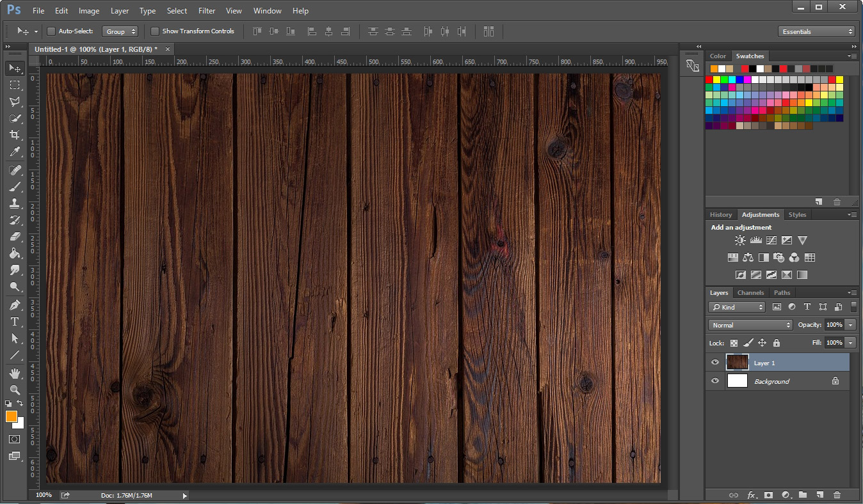This screenshot has width=863, height=504.
Task: Open the Filter menu
Action: pos(207,11)
